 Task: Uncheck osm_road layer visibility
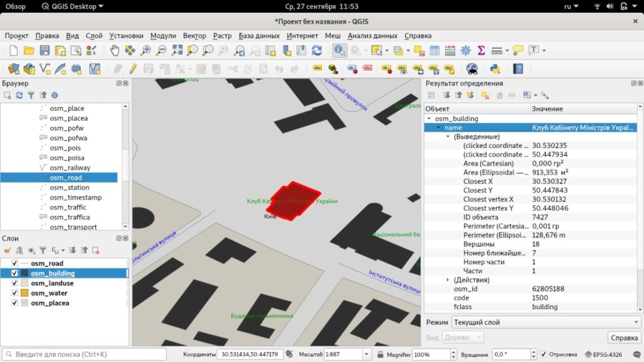pyautogui.click(x=14, y=263)
